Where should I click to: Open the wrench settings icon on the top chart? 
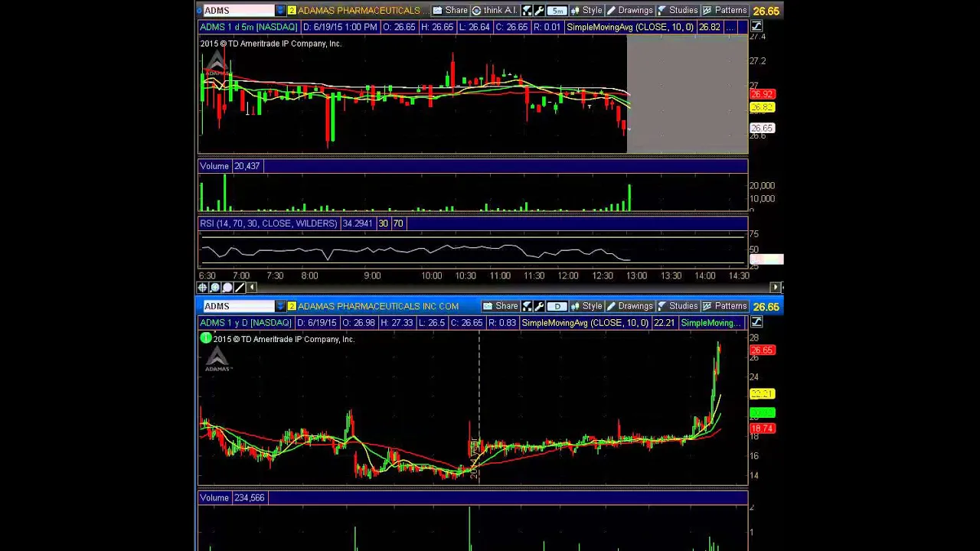pos(539,10)
